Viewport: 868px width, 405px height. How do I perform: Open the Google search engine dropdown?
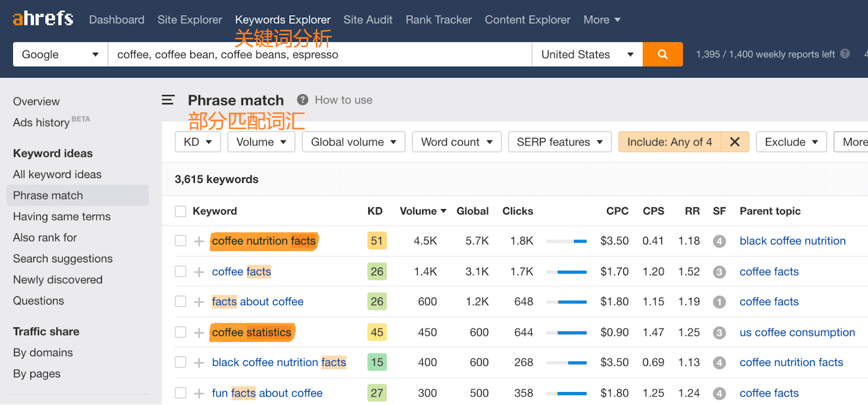(60, 54)
